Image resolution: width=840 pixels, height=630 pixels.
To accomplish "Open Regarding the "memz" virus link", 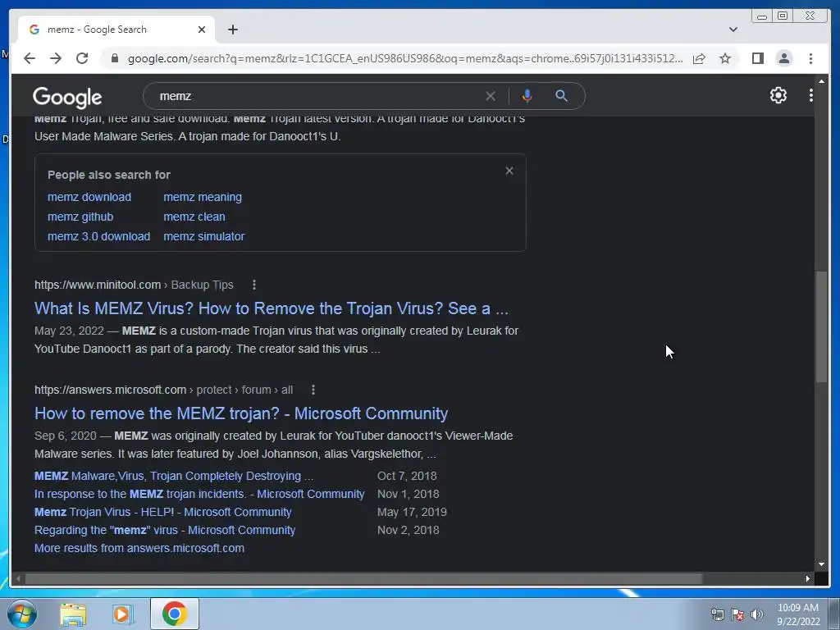I will (165, 530).
